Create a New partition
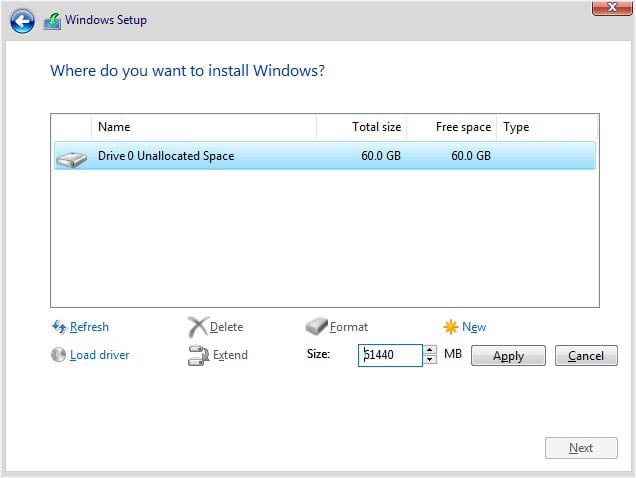 point(474,327)
